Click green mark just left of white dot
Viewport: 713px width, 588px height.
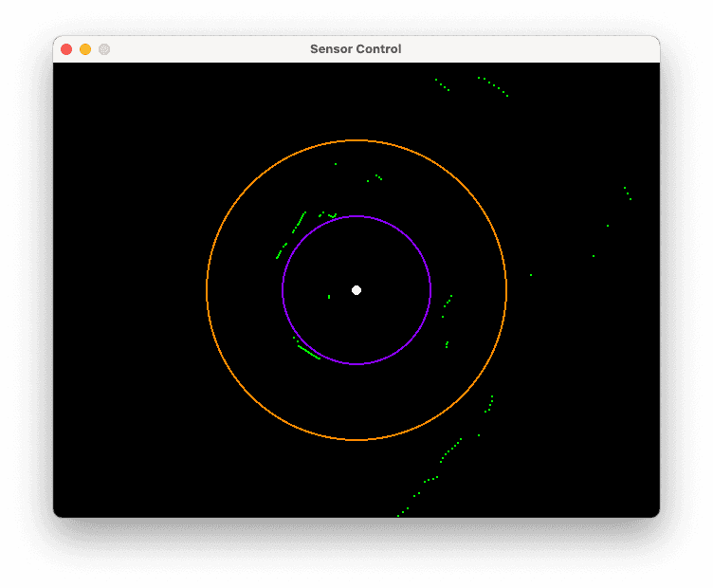point(329,297)
